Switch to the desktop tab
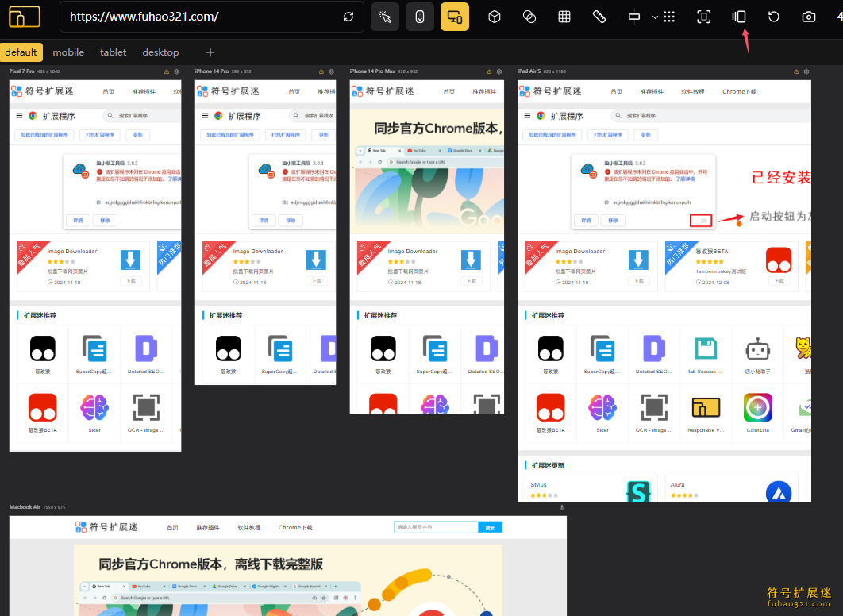This screenshot has height=616, width=843. [x=160, y=52]
